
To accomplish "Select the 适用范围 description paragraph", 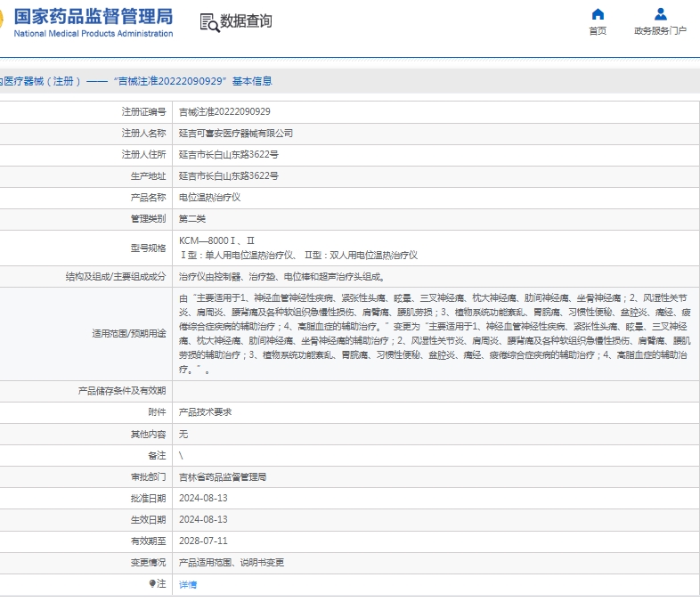I will pos(435,334).
